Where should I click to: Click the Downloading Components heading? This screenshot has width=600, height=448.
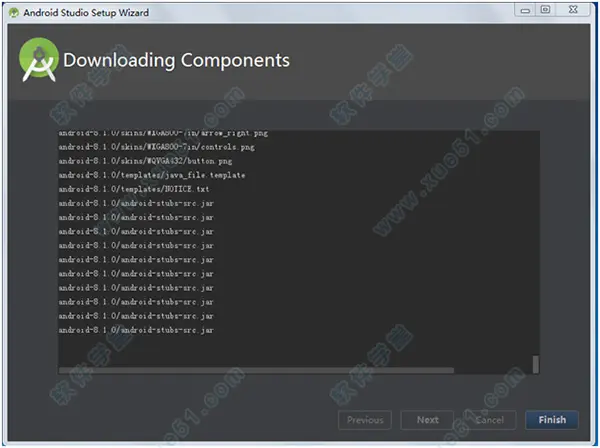pyautogui.click(x=176, y=60)
